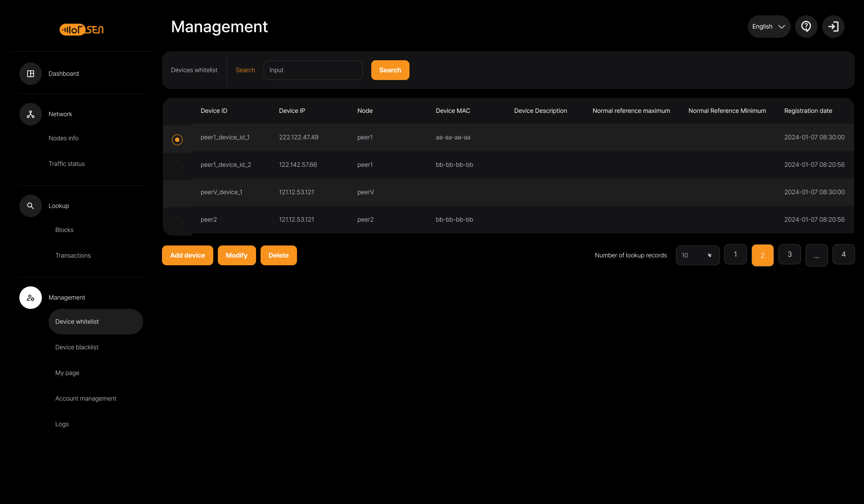Click the ellipsis pagination button

tap(817, 255)
